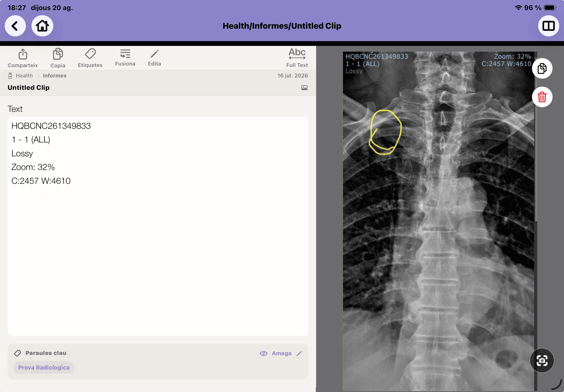
Task: Click the image attachment icon by the title
Action: (x=304, y=88)
